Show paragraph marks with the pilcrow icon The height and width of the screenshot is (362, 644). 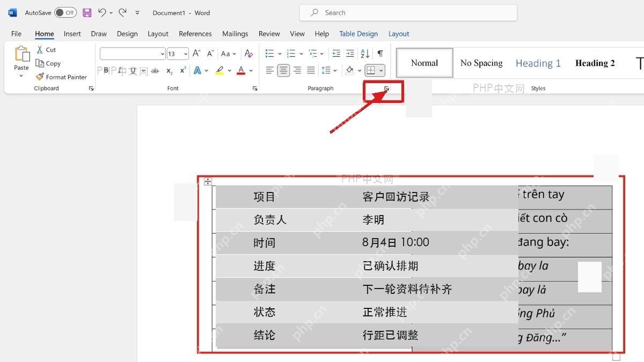380,54
